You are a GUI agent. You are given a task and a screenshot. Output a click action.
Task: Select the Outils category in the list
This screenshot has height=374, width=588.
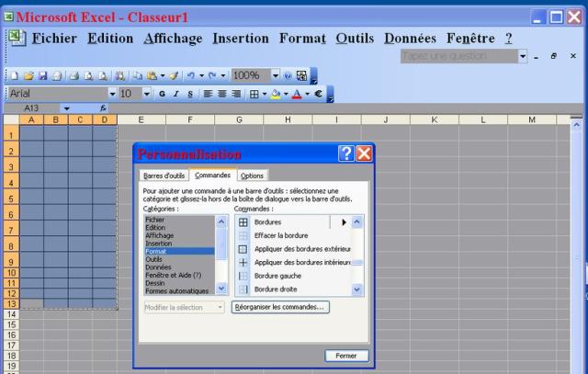click(179, 259)
